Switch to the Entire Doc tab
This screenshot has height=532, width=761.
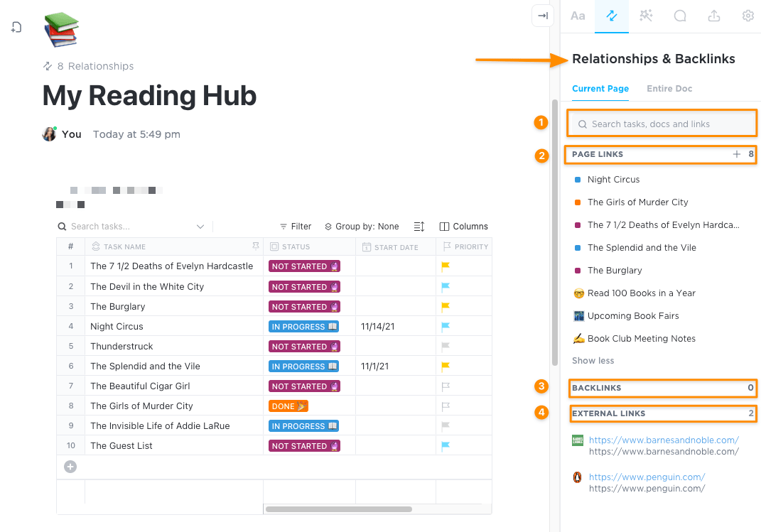pyautogui.click(x=669, y=89)
